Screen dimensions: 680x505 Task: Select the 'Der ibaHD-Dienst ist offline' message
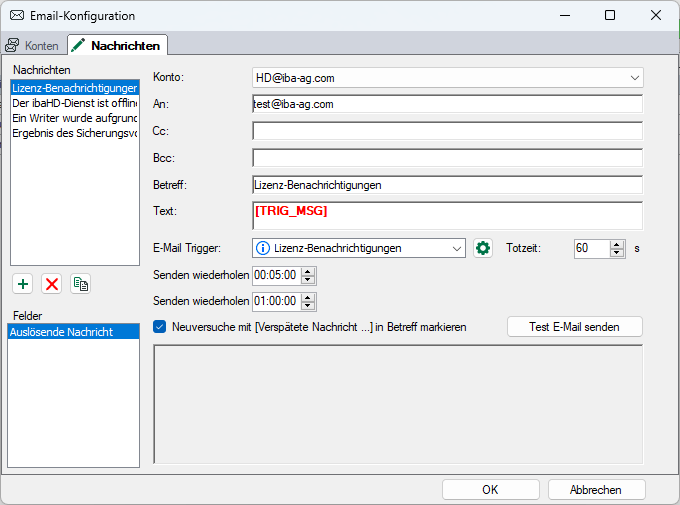75,103
